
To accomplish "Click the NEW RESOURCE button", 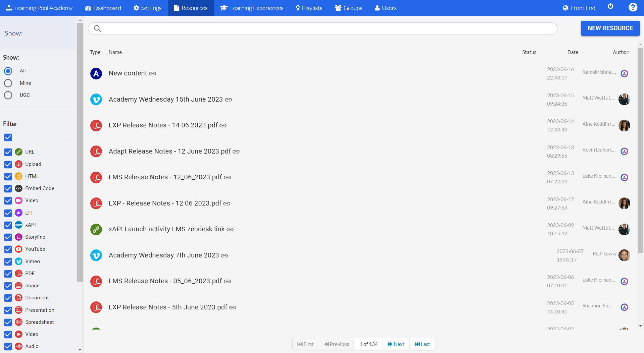I will click(610, 28).
